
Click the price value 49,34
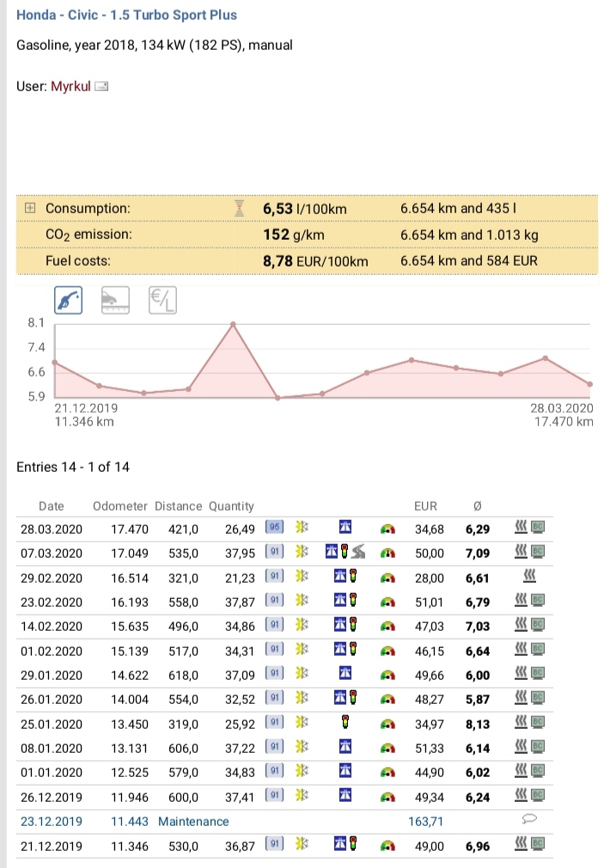click(x=430, y=798)
